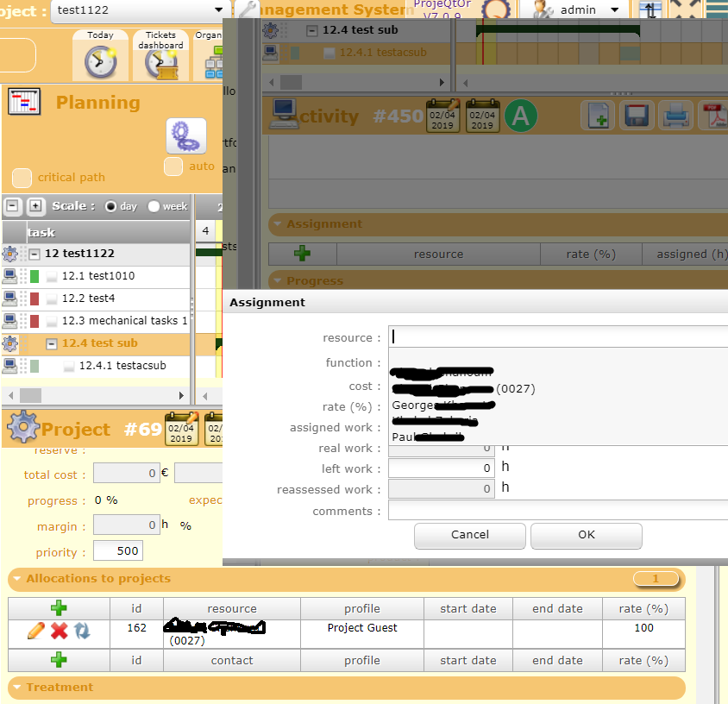
Task: Delete allocation 162 with red X
Action: 59,631
